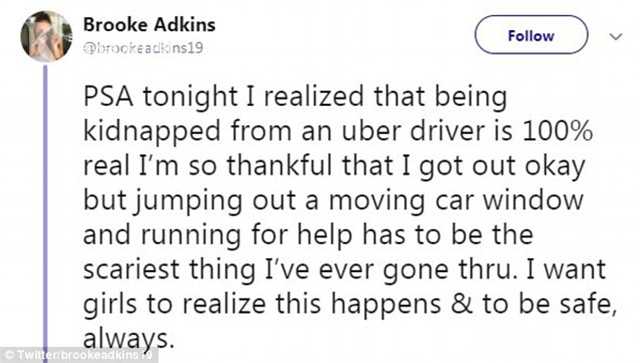
Task: Visit the @brookeadkins19 handle link
Action: point(143,48)
